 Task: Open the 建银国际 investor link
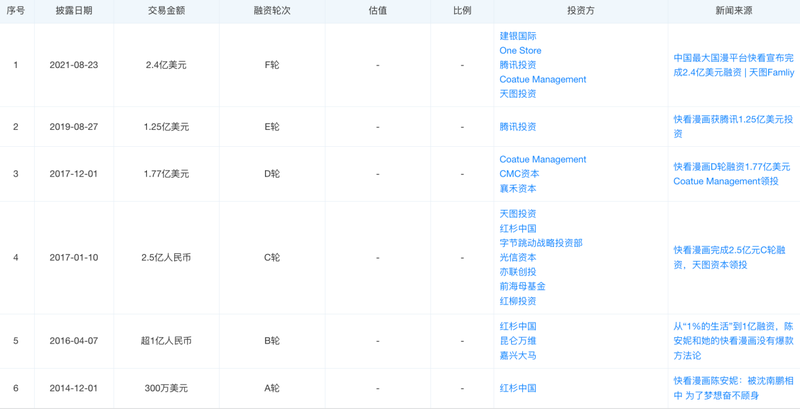click(x=518, y=36)
